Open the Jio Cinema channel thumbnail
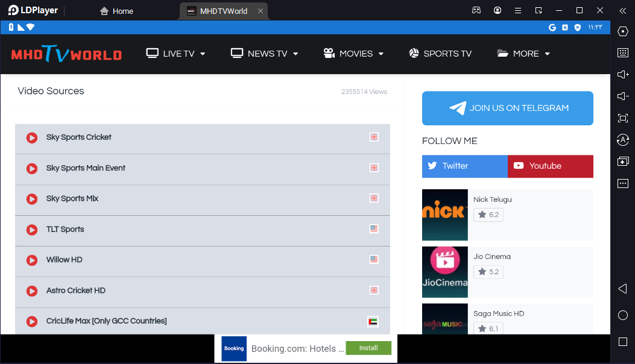Screen dimensions: 635x364 point(444,272)
